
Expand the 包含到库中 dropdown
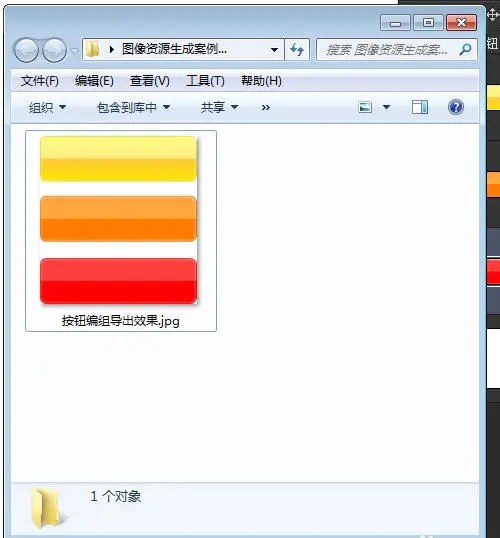(x=133, y=108)
